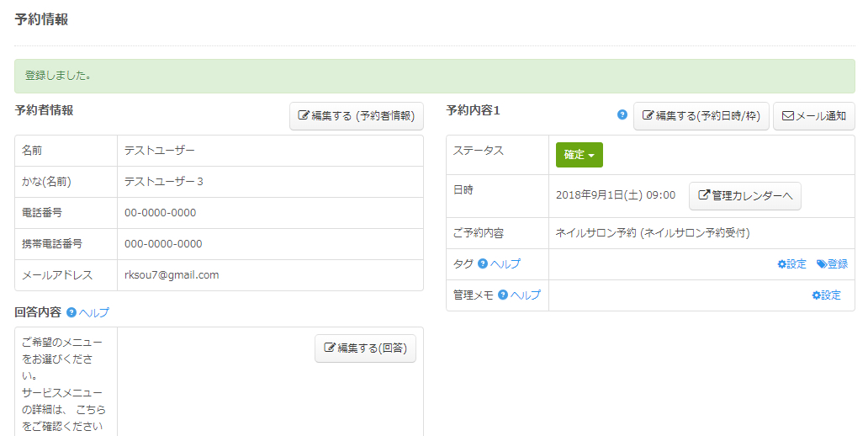Open the ヘルプ link in the タグ row
The width and height of the screenshot is (868, 436).
(505, 264)
